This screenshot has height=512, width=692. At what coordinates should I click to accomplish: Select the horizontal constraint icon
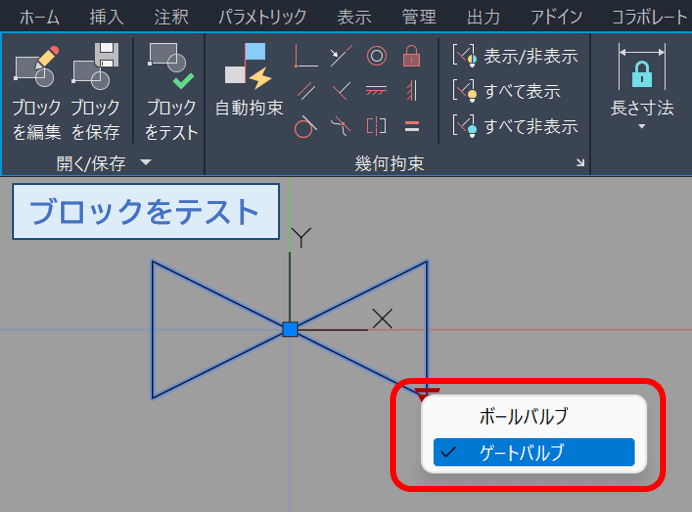click(x=376, y=91)
